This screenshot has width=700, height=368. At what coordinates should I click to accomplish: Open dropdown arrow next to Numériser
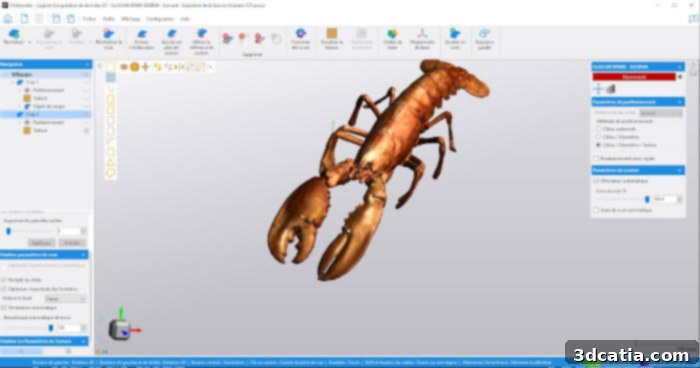(x=29, y=42)
